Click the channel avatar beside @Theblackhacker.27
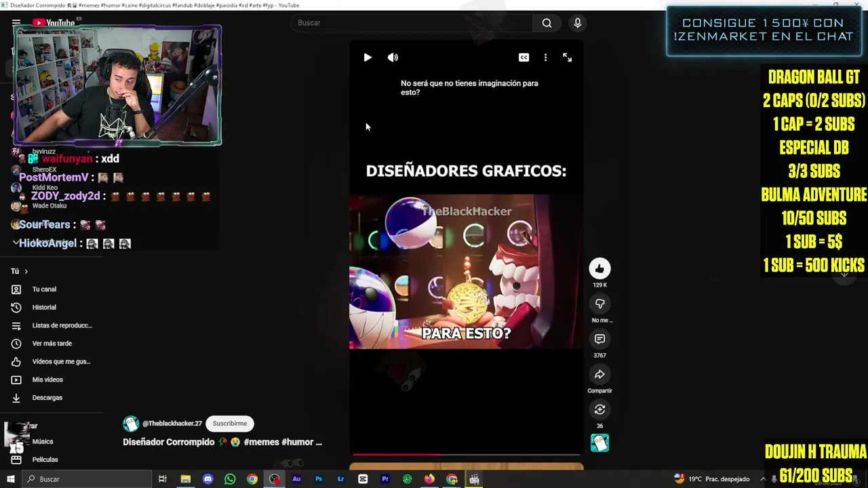Image resolution: width=868 pixels, height=488 pixels. 131,424
